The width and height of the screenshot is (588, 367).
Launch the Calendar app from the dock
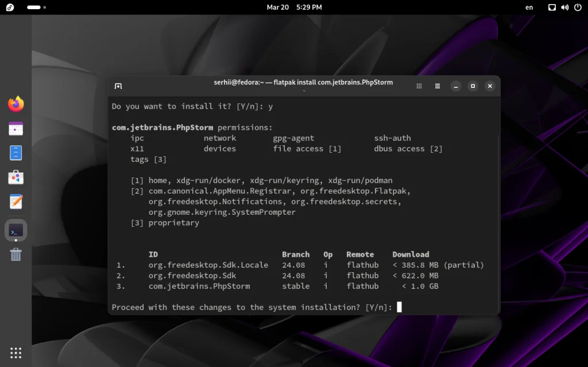pos(16,128)
